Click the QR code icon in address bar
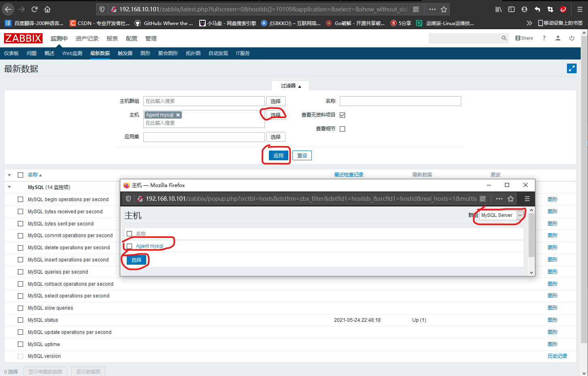Viewport: 588px width, 376px height. [x=416, y=9]
